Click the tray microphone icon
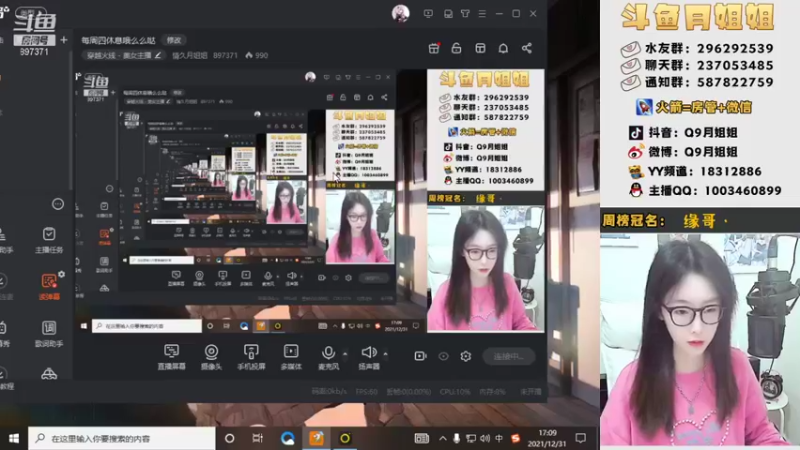This screenshot has height=450, width=800. click(x=457, y=438)
